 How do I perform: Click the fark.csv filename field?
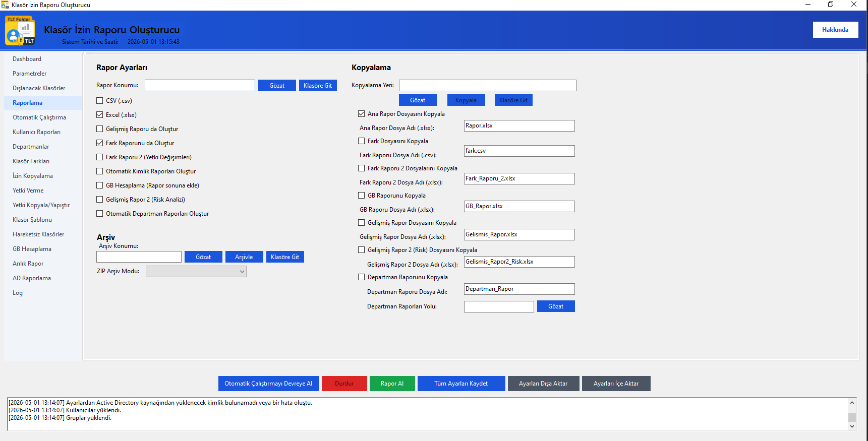[x=519, y=151]
